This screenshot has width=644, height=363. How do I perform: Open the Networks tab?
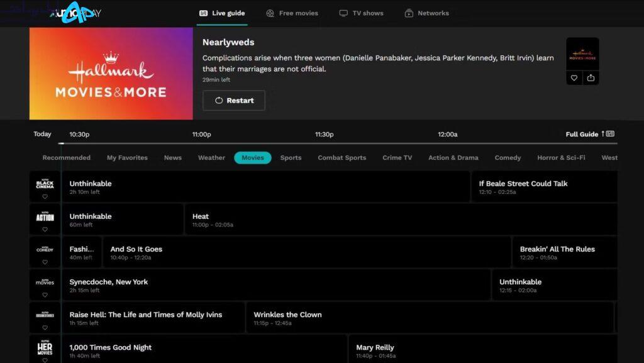(426, 13)
